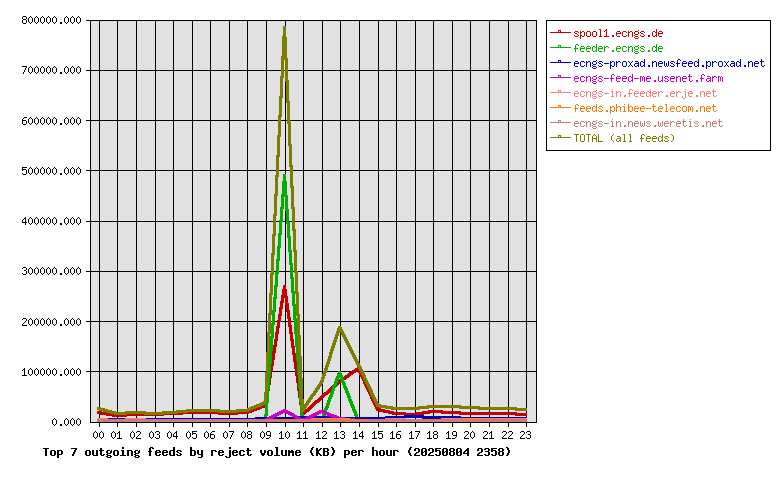Click hour label 09 on the x-axis
This screenshot has height=480, width=780.
pos(265,435)
